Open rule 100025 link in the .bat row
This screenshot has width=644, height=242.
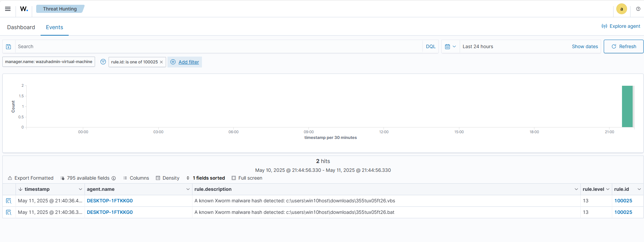623,213
